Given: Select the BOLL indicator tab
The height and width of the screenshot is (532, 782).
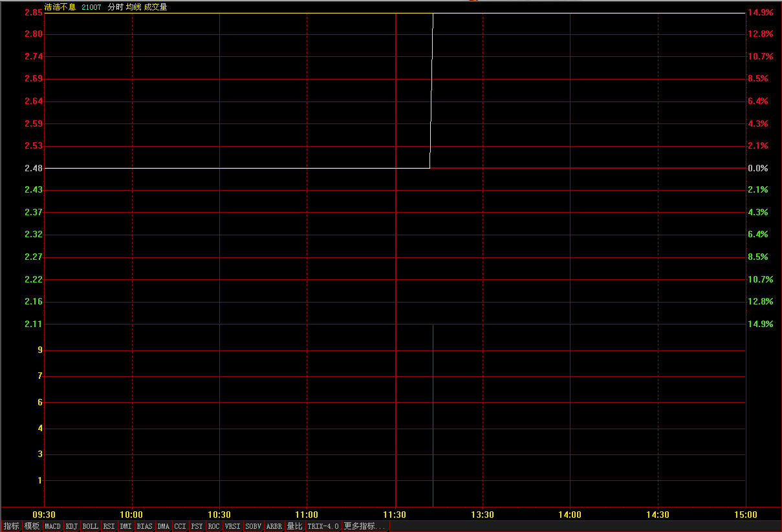Looking at the screenshot, I should [x=91, y=526].
